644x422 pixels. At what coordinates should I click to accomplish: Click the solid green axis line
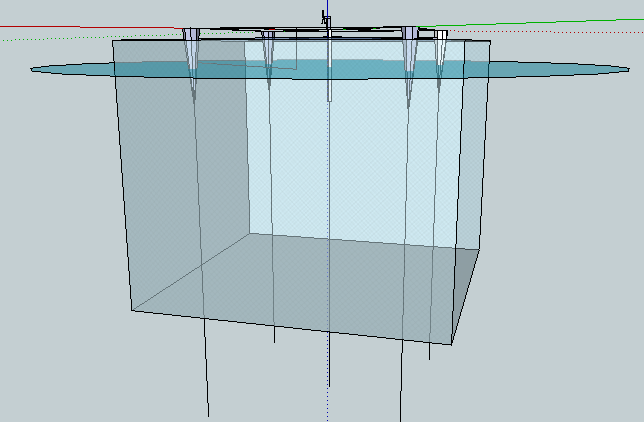(x=530, y=23)
